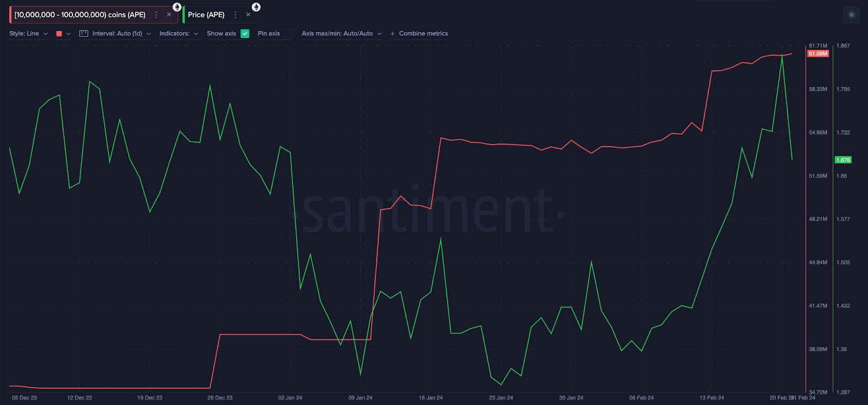Open three-dot menu on coins (APE) metric

pyautogui.click(x=156, y=15)
